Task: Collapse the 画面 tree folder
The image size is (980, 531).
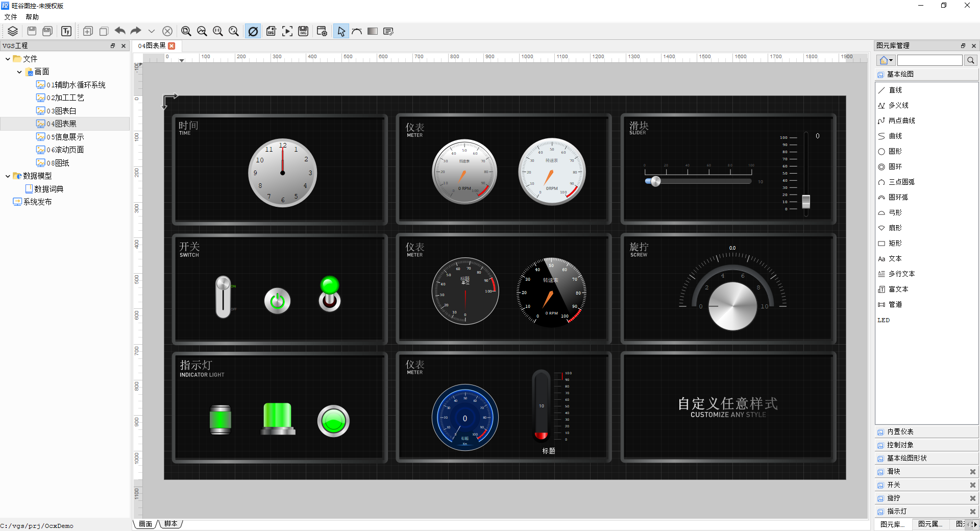Action: pyautogui.click(x=19, y=72)
